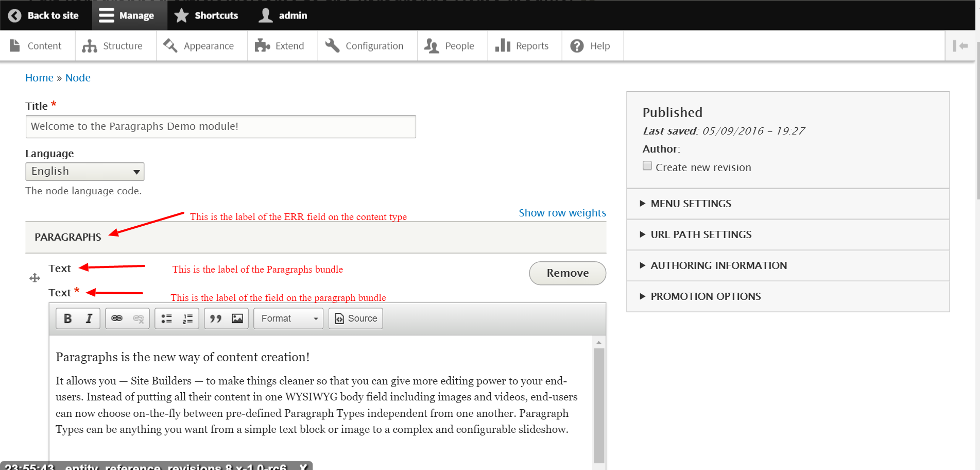Apply block quote formatting

[216, 318]
